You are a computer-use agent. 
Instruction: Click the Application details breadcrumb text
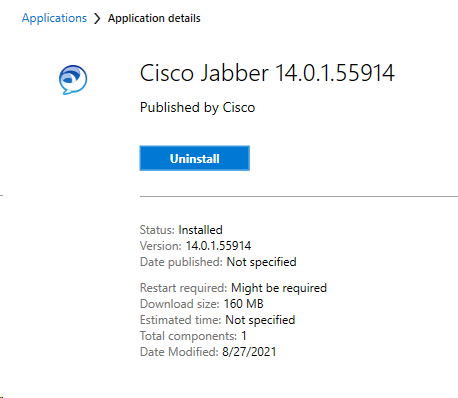click(154, 18)
